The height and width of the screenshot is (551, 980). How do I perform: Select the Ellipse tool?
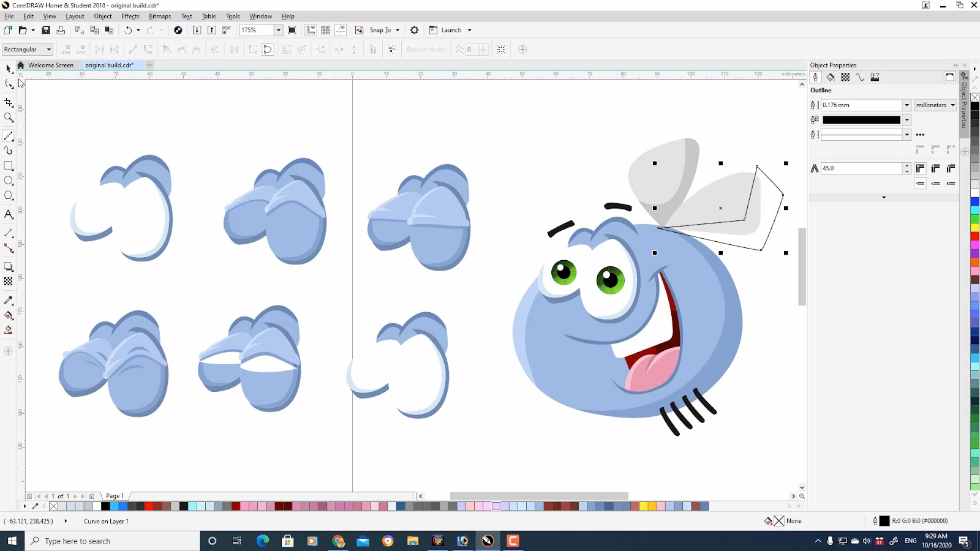(9, 181)
